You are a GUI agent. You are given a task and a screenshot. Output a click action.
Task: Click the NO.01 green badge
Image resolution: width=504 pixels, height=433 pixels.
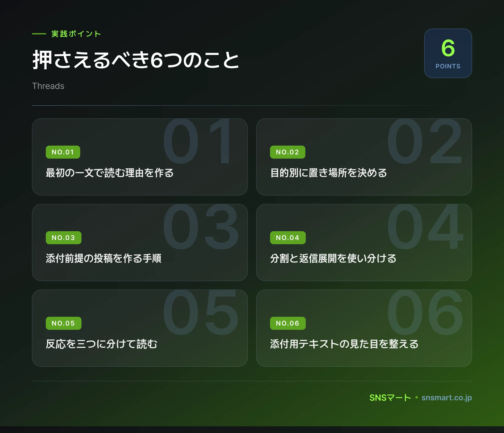(x=63, y=152)
